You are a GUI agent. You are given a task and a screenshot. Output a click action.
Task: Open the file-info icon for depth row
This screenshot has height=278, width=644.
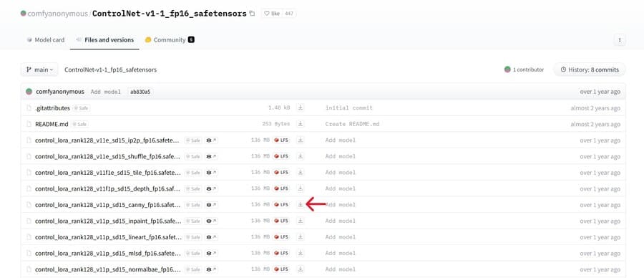[x=211, y=188]
